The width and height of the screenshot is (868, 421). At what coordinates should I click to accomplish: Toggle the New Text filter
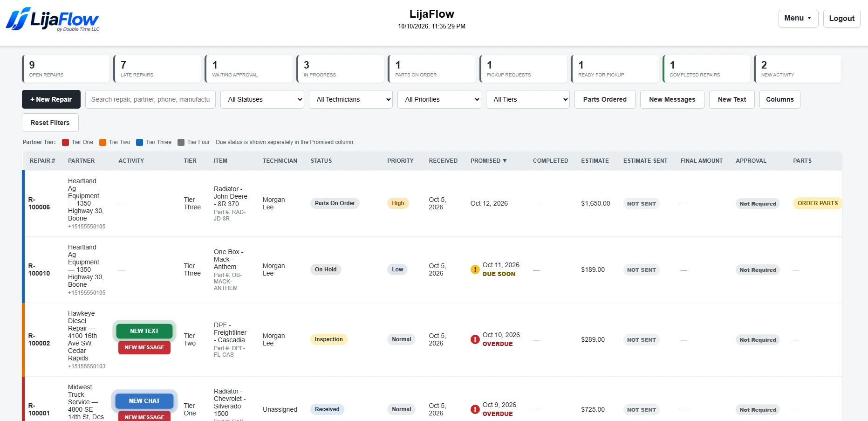pos(732,99)
